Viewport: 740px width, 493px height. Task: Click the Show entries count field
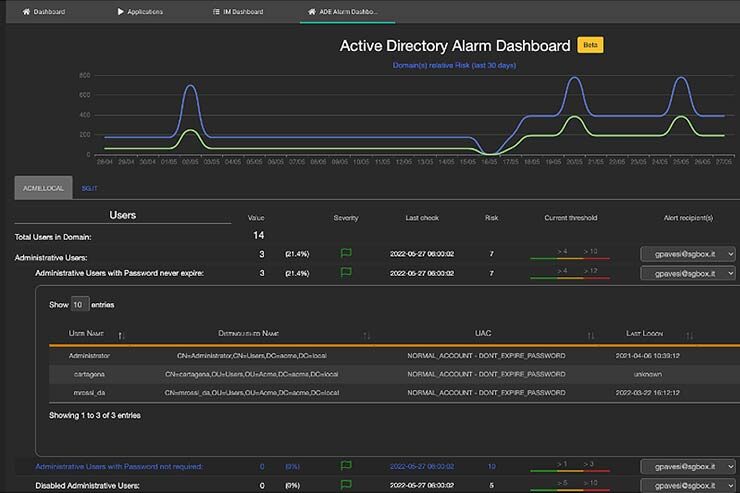pyautogui.click(x=80, y=304)
